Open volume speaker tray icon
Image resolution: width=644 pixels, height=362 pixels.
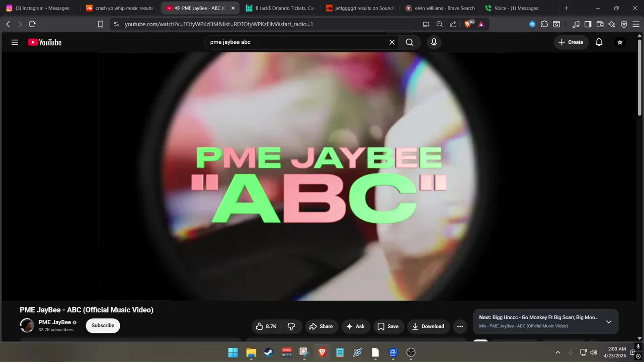(x=594, y=352)
